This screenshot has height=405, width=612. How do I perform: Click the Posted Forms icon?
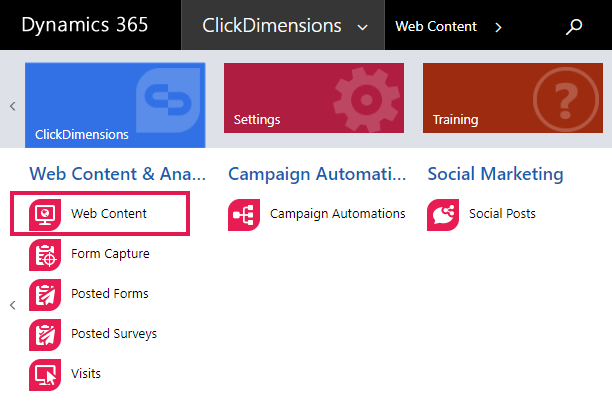[45, 295]
